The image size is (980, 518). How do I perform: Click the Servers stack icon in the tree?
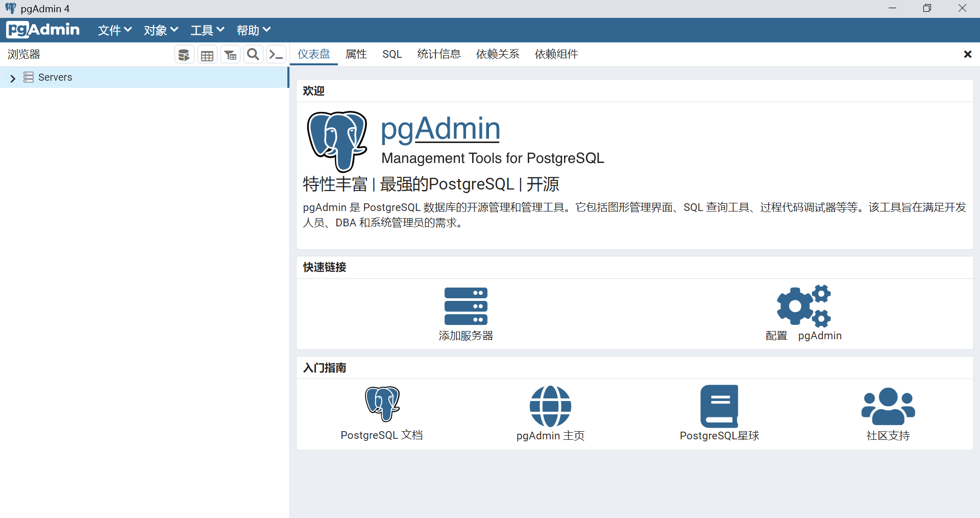point(29,77)
